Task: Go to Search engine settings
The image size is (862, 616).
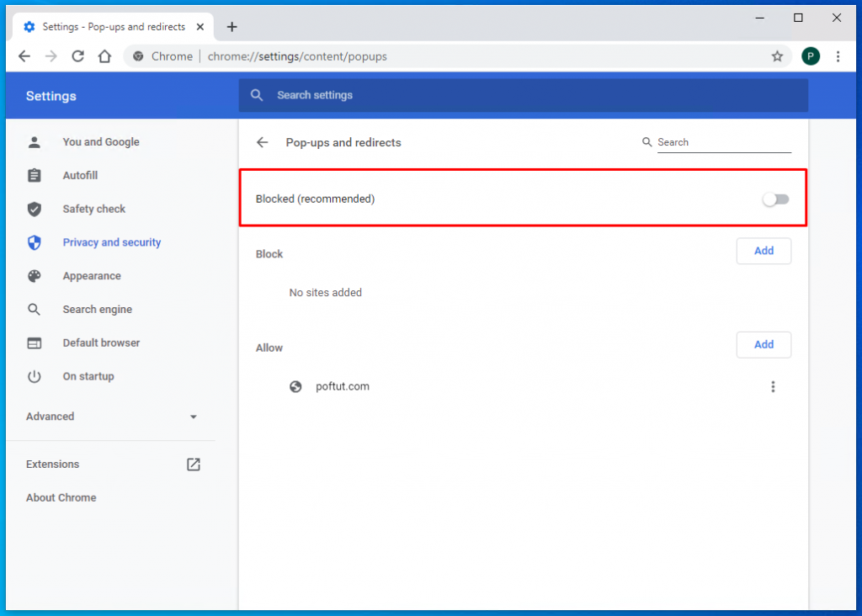Action: (x=97, y=310)
